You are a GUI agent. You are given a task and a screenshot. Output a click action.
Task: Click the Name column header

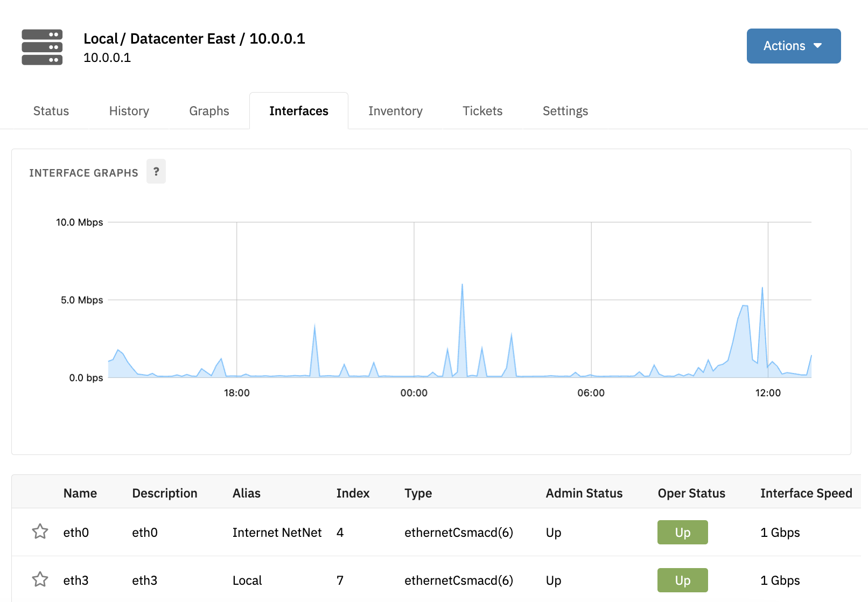[80, 493]
